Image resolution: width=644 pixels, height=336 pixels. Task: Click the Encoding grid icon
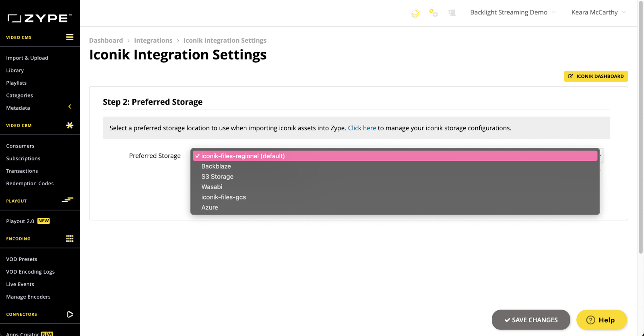coord(70,238)
